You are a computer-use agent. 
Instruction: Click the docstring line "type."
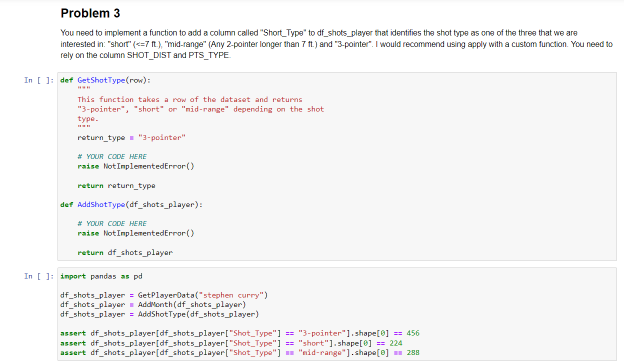[88, 118]
